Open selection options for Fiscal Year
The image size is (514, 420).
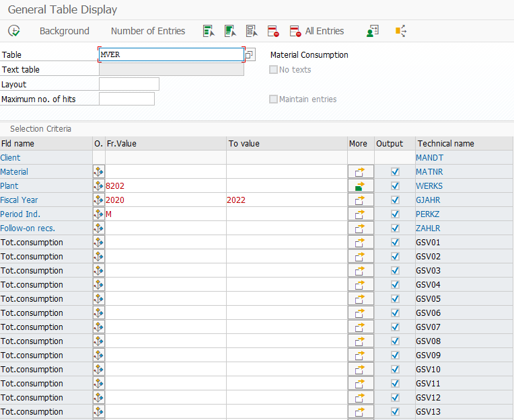[x=99, y=200]
